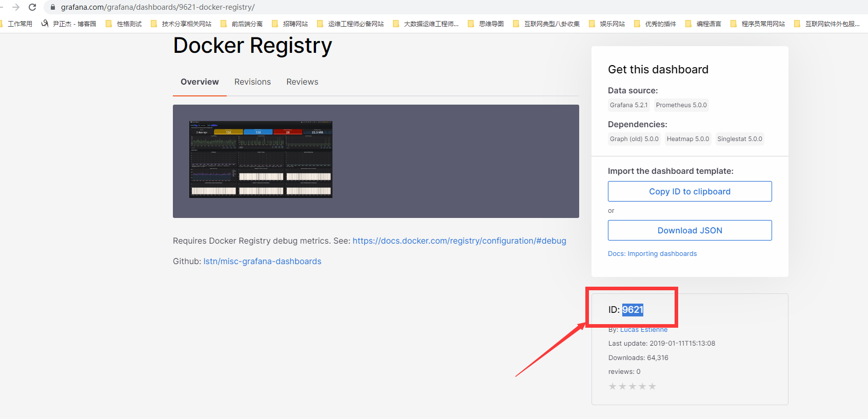Click the Downloads: 64,316 text
868x419 pixels.
pos(638,358)
